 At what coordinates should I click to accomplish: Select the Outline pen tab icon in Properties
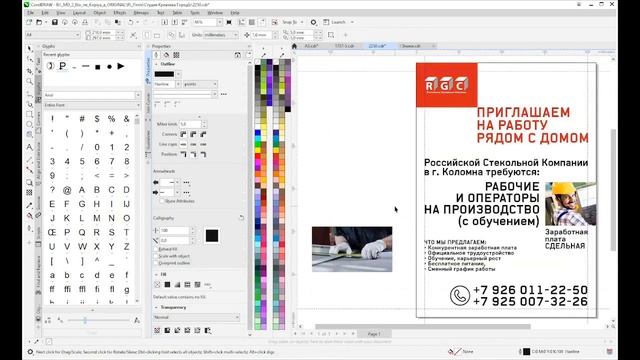point(156,55)
